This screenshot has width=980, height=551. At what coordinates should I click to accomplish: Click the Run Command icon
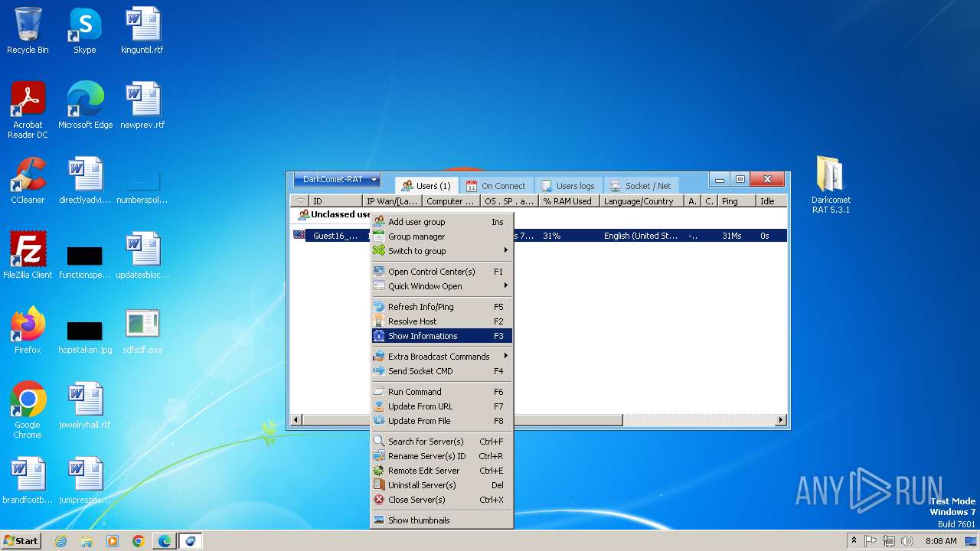[378, 392]
